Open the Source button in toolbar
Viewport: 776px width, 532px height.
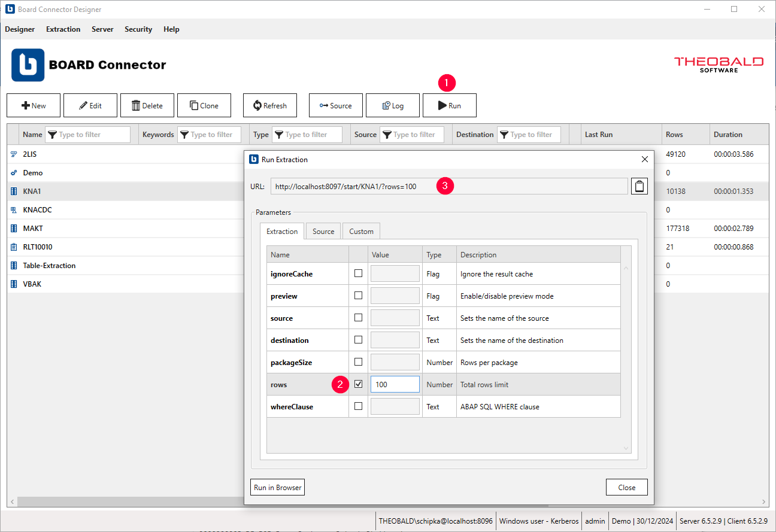click(x=336, y=105)
